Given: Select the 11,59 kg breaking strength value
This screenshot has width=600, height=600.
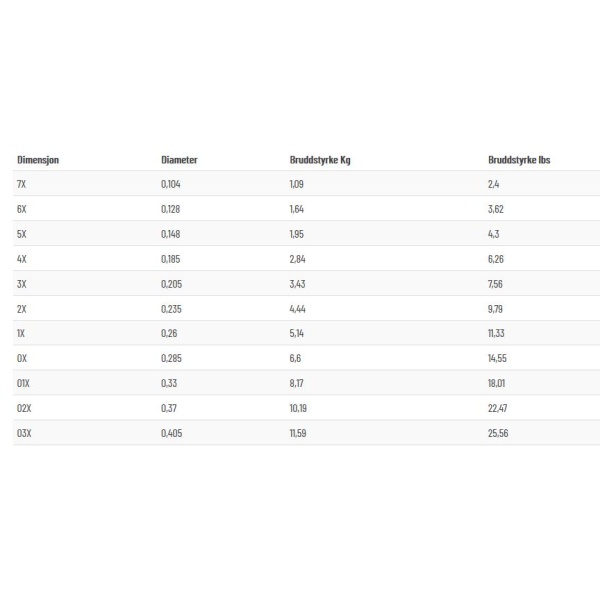Looking at the screenshot, I should pos(298,433).
